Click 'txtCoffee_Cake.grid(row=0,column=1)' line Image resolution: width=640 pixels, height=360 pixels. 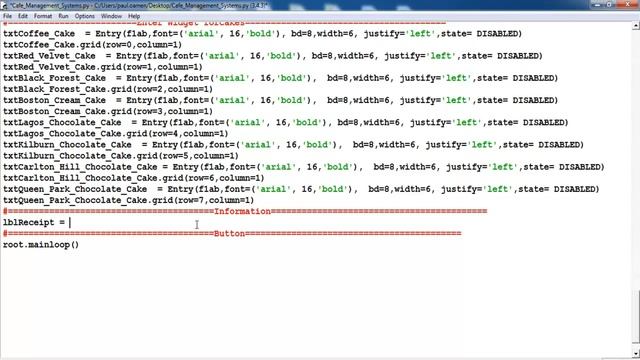point(92,45)
